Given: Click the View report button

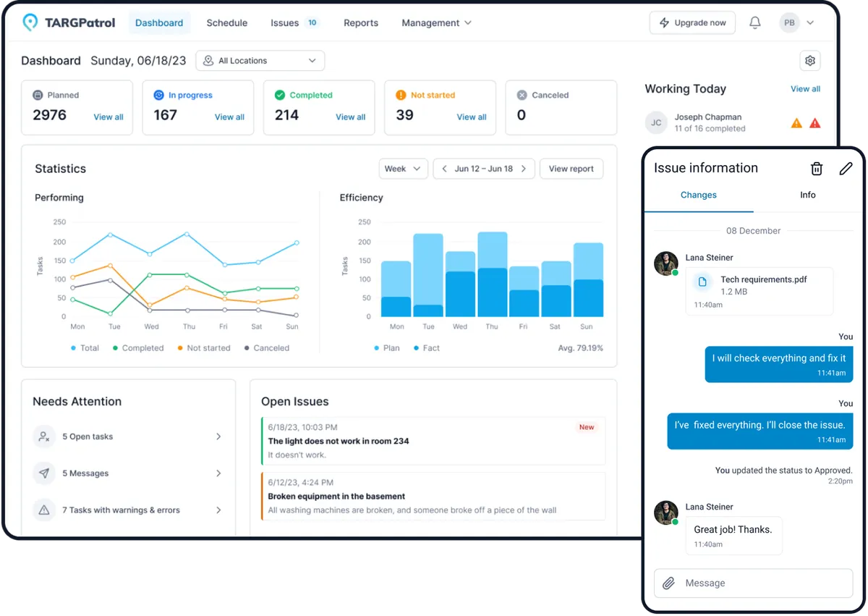Looking at the screenshot, I should click(571, 168).
